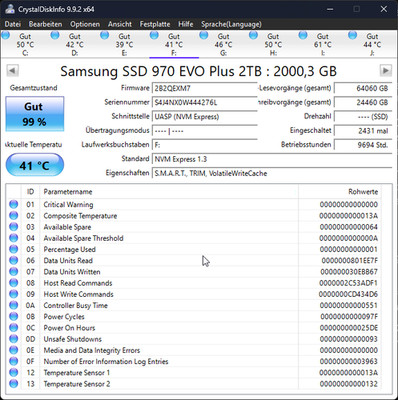Screen dimensions: 398x400
Task: Click the Schnittstelle field UASP (NVM Express)
Action: [x=205, y=117]
